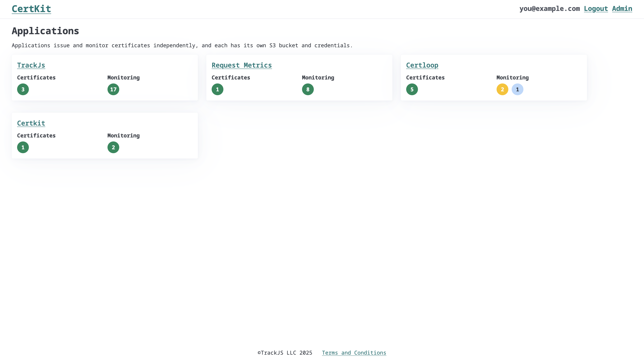Image resolution: width=644 pixels, height=362 pixels.
Task: Click the you@example.com account label
Action: (x=550, y=9)
